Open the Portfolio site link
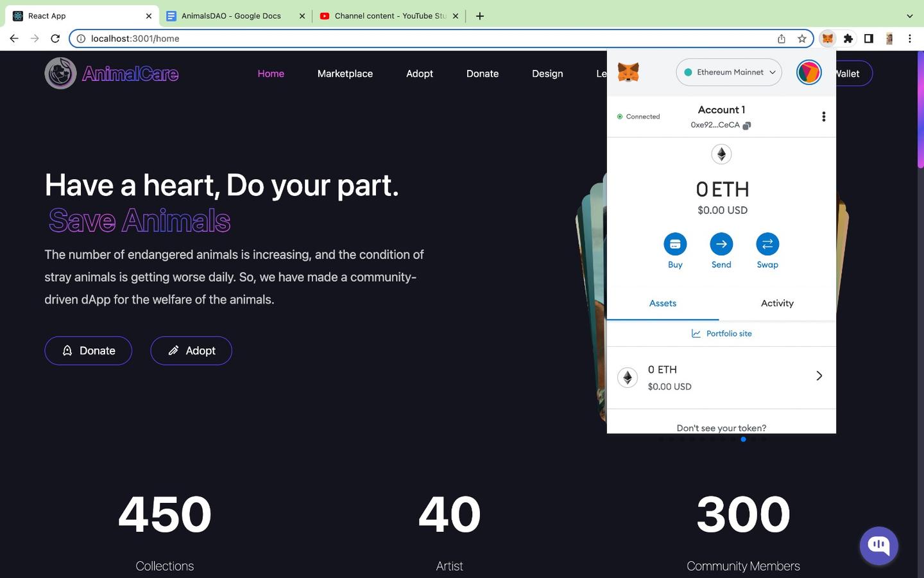Image resolution: width=924 pixels, height=578 pixels. tap(721, 333)
